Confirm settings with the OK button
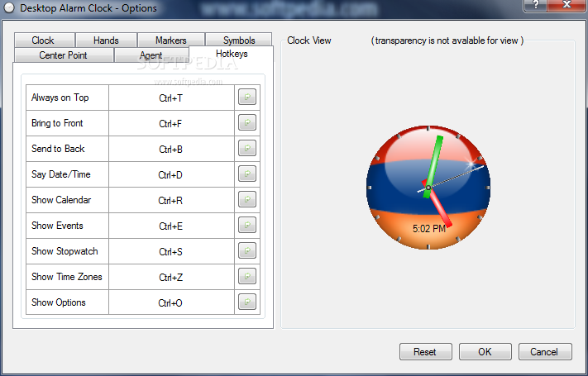Image resolution: width=588 pixels, height=376 pixels. 485,352
